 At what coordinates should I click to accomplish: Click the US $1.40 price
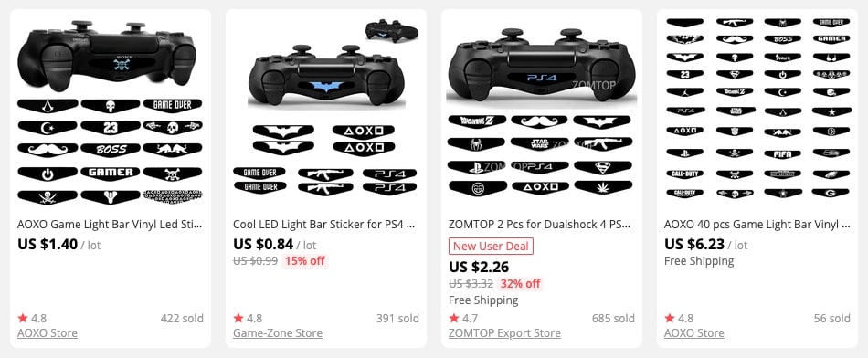(48, 244)
